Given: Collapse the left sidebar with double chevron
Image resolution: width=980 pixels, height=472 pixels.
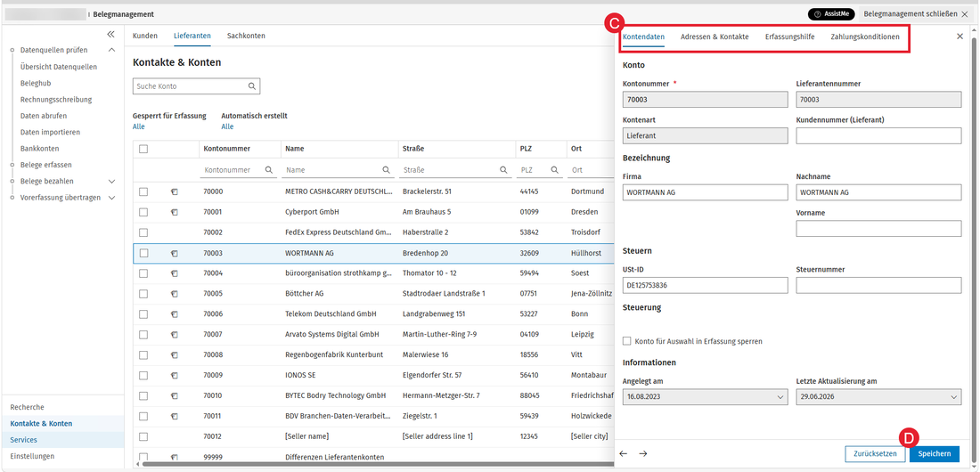Looking at the screenshot, I should (110, 35).
